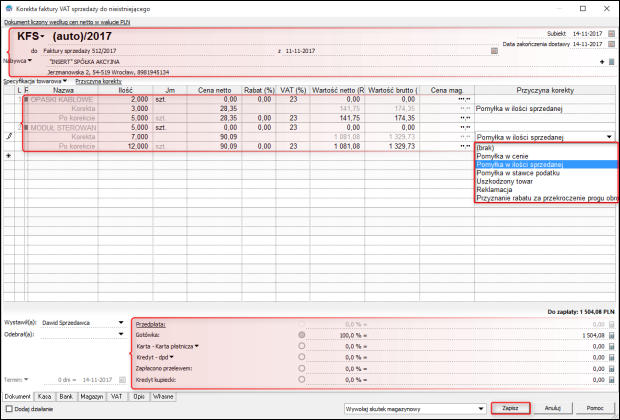Screen dimensions: 620x420
Task: Click the Przyczyna korekty column header
Action: pos(545,90)
